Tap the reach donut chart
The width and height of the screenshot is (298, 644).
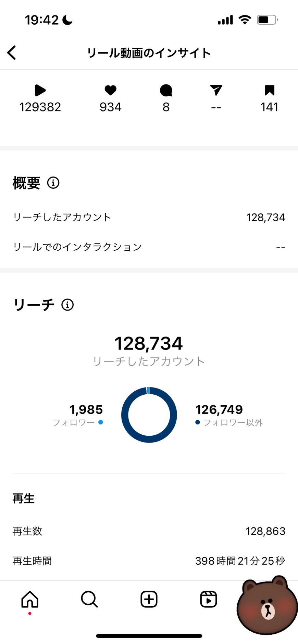point(149,415)
